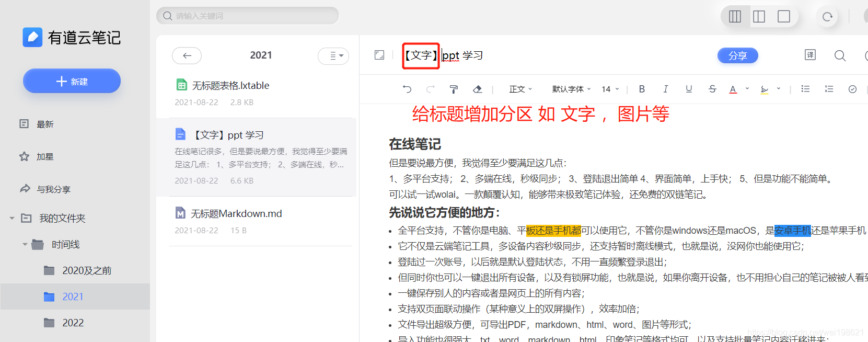Toggle strikethrough formatting
Image resolution: width=868 pixels, height=342 pixels.
tap(712, 89)
